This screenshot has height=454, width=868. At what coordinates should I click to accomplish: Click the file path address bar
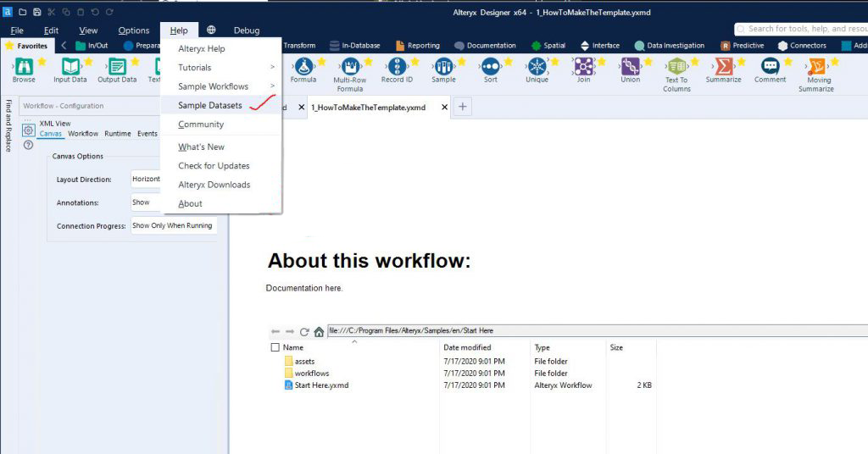coord(598,330)
